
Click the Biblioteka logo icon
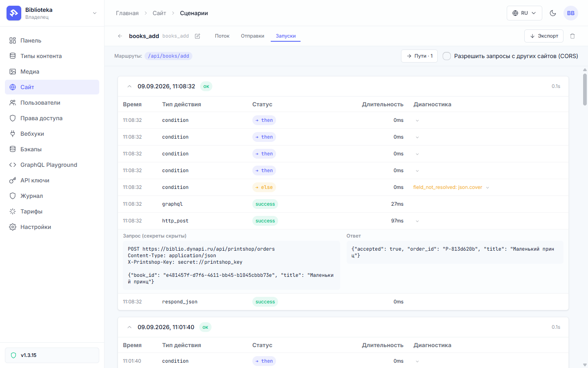click(14, 13)
